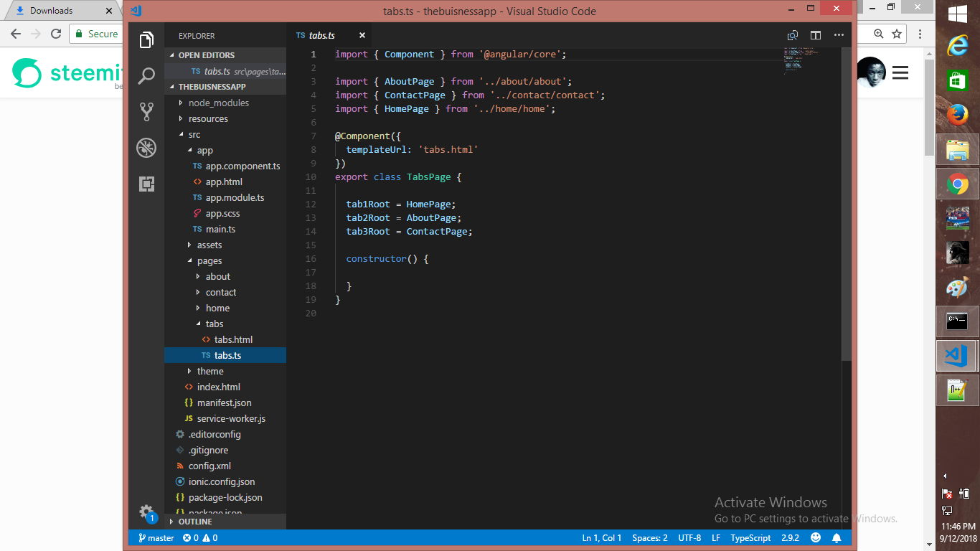Open Internet Explorer from taskbar
The image size is (980, 551).
[x=957, y=46]
